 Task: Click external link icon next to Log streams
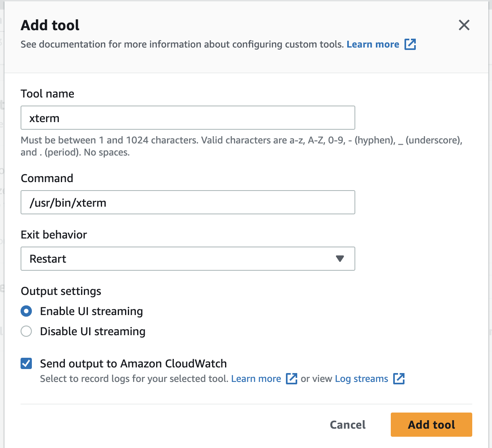pos(398,379)
